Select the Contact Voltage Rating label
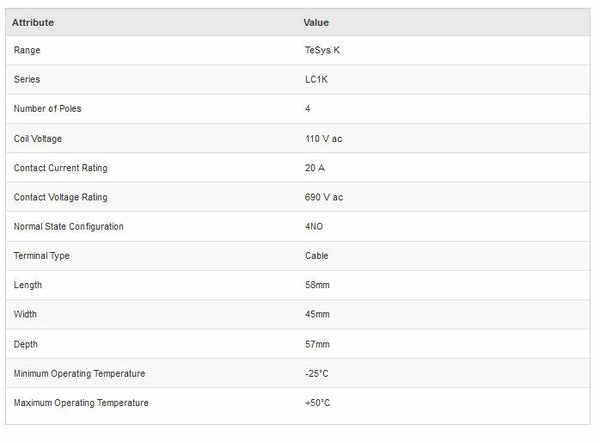 click(x=60, y=197)
